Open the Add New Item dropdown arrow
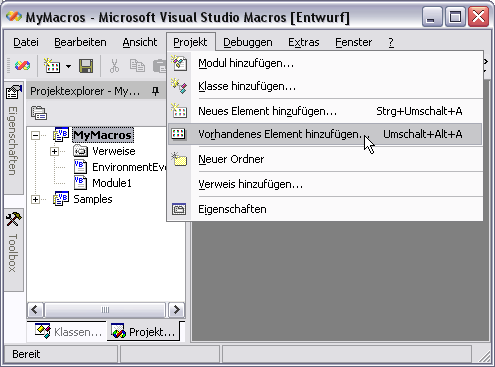 pos(68,66)
